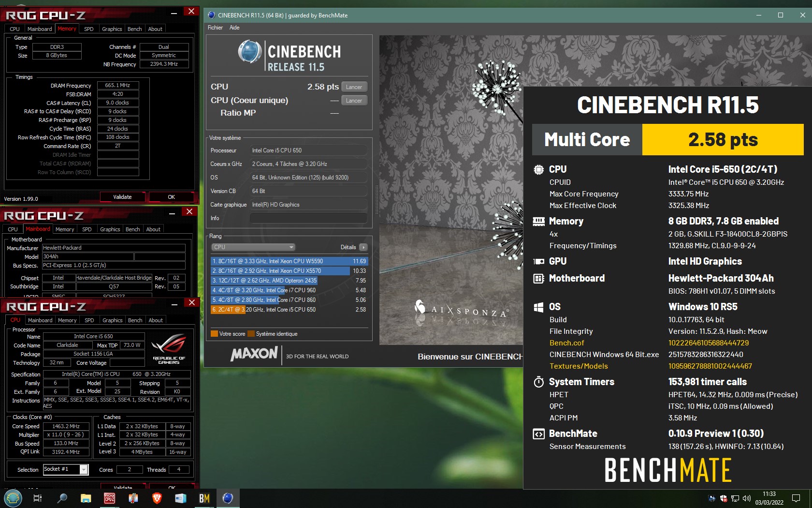Image resolution: width=812 pixels, height=508 pixels.
Task: Click the taskbar search magnifier icon
Action: (62, 498)
